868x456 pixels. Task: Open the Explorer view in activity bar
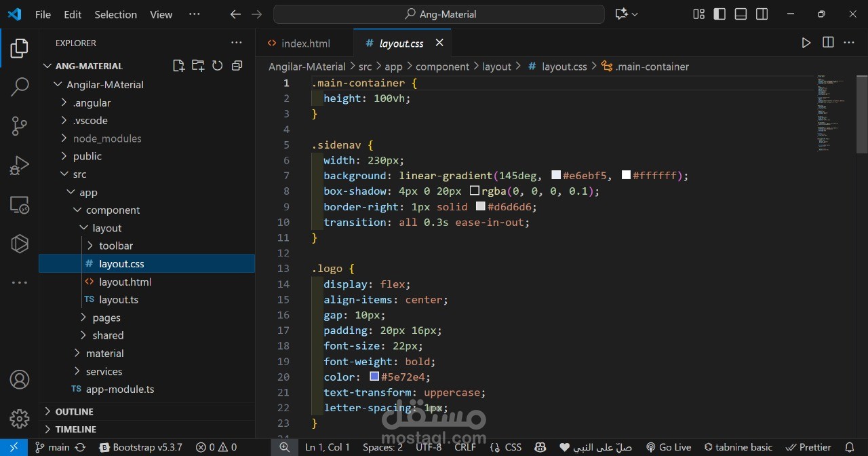(x=19, y=48)
